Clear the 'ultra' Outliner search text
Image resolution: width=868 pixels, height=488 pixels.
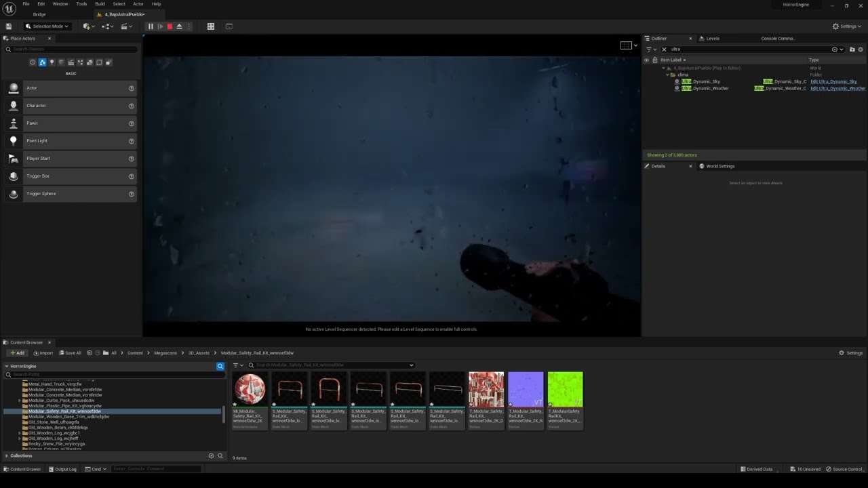[665, 49]
